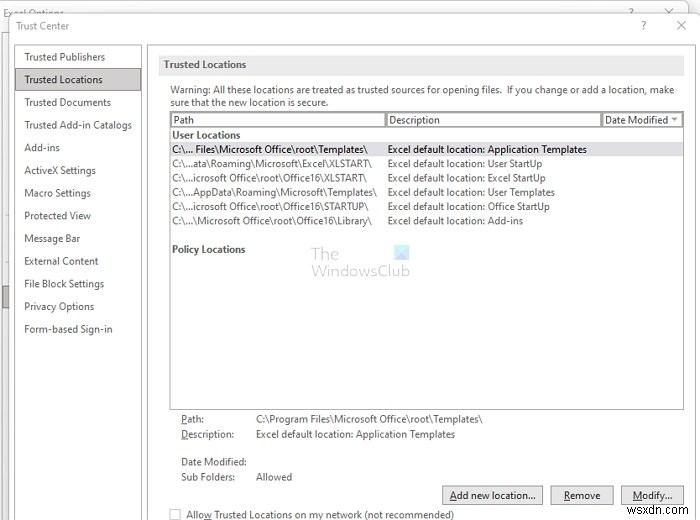Image resolution: width=700 pixels, height=520 pixels.
Task: Click 'Excel default location: Add-ins' description
Action: 455,221
